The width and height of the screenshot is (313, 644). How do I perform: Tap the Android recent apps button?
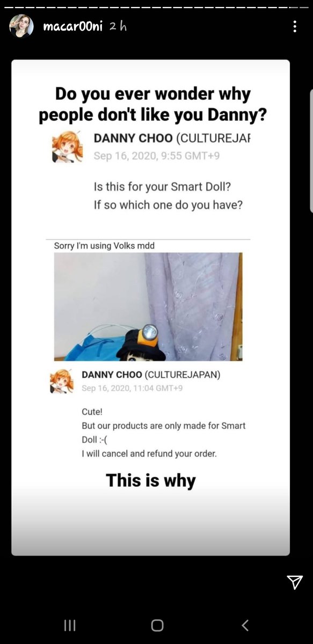click(69, 625)
